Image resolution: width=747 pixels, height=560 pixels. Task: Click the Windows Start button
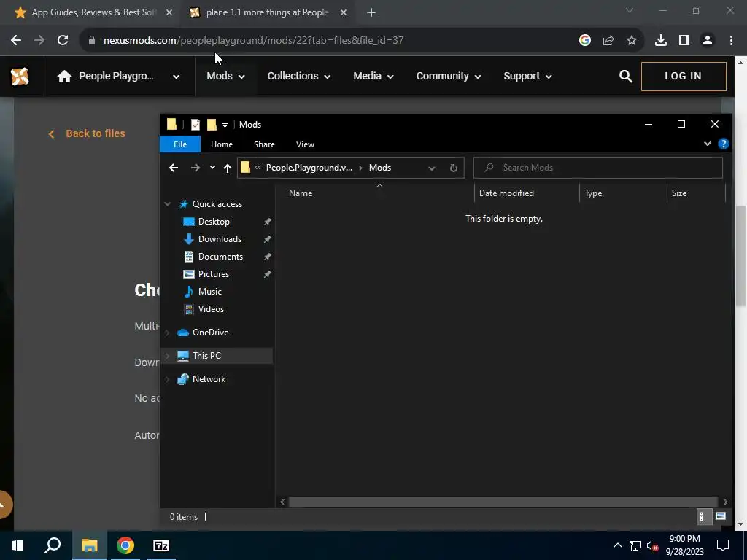click(18, 545)
